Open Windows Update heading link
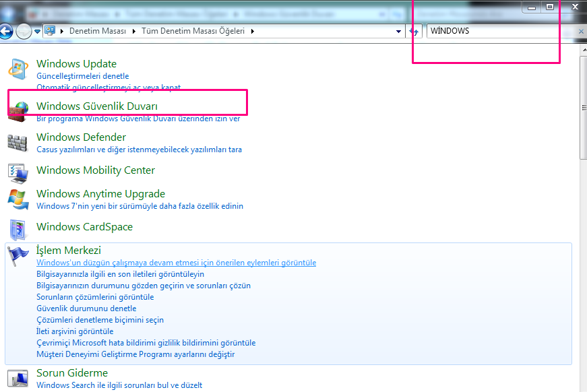The height and width of the screenshot is (392, 587). [x=76, y=64]
